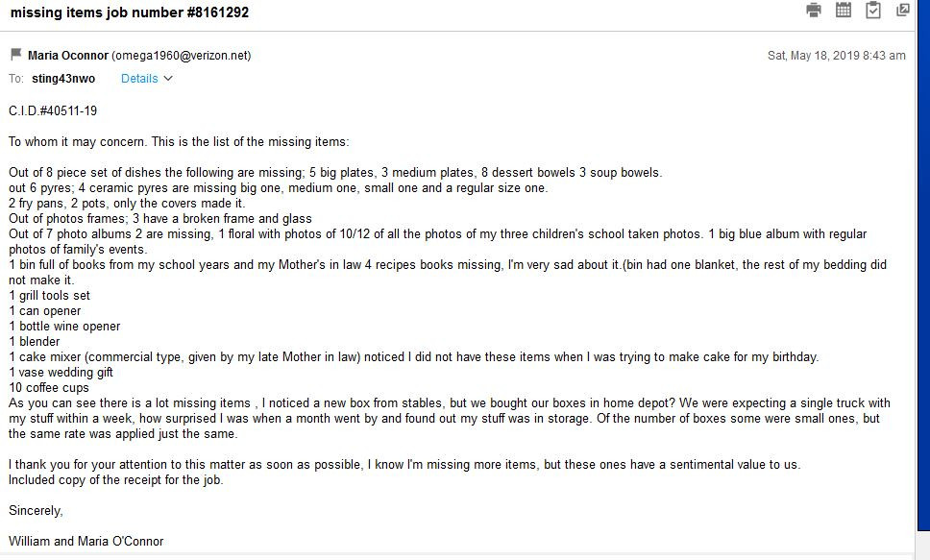The image size is (930, 560).
Task: Open message in a new window
Action: coord(903,11)
